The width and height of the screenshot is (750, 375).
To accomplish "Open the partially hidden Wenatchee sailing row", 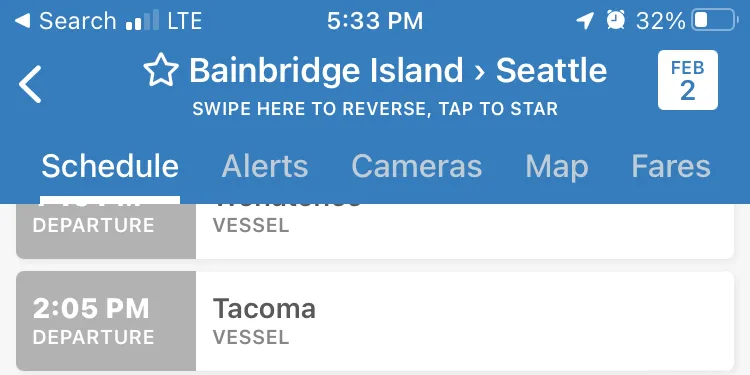I will (375, 231).
